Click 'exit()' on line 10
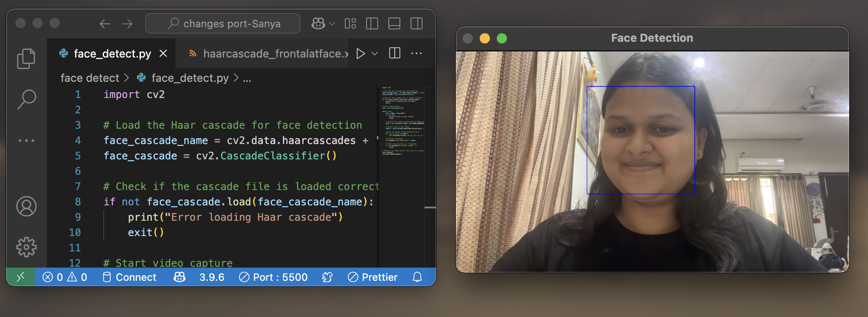868x317 pixels. [146, 233]
